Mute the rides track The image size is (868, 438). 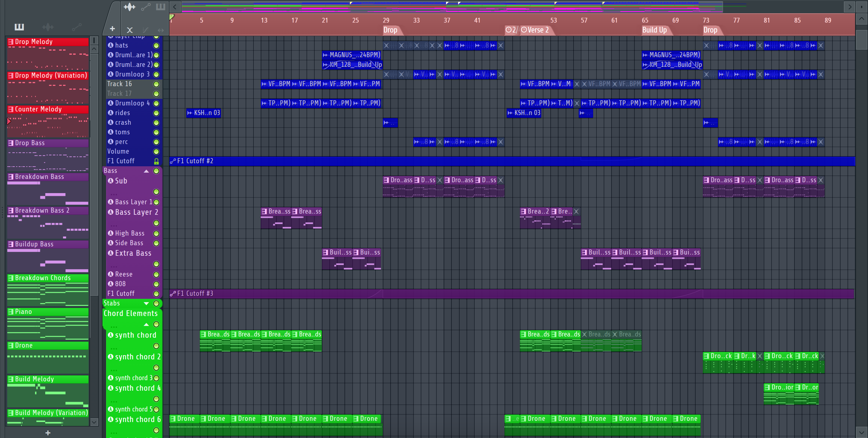point(156,113)
